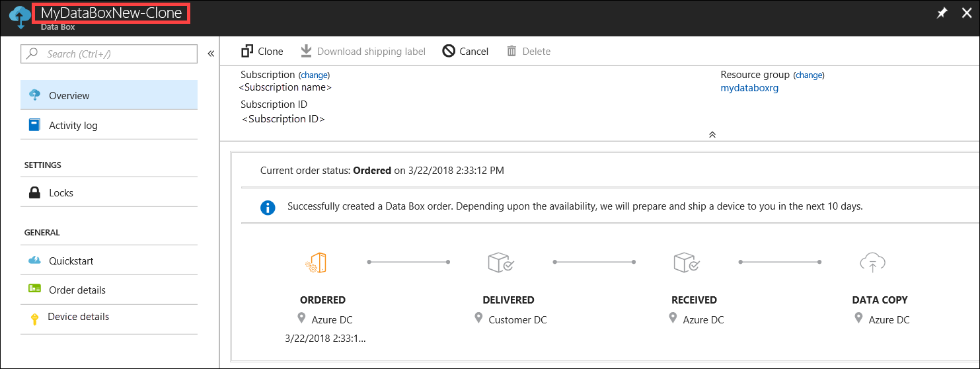This screenshot has width=980, height=369.
Task: Change the Subscription via change link
Action: pos(315,75)
